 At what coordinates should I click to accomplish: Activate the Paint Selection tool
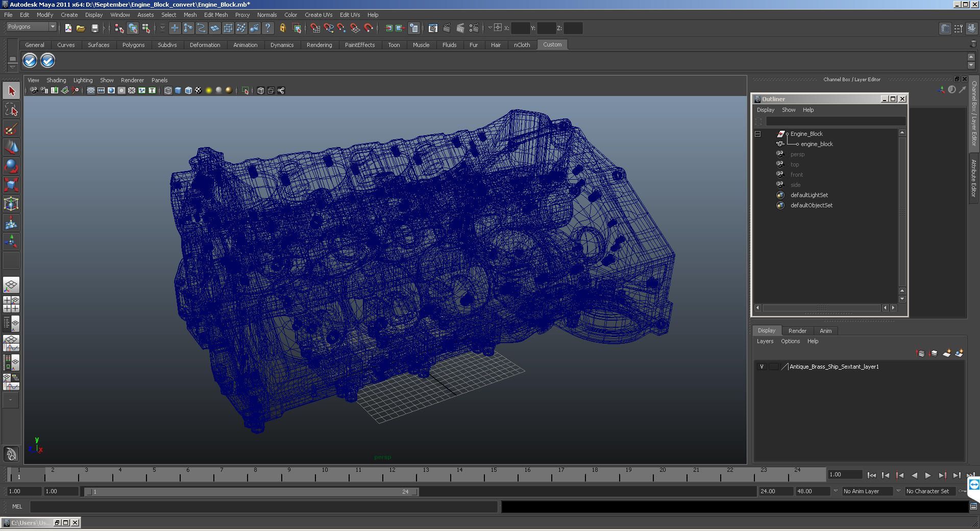click(x=11, y=129)
